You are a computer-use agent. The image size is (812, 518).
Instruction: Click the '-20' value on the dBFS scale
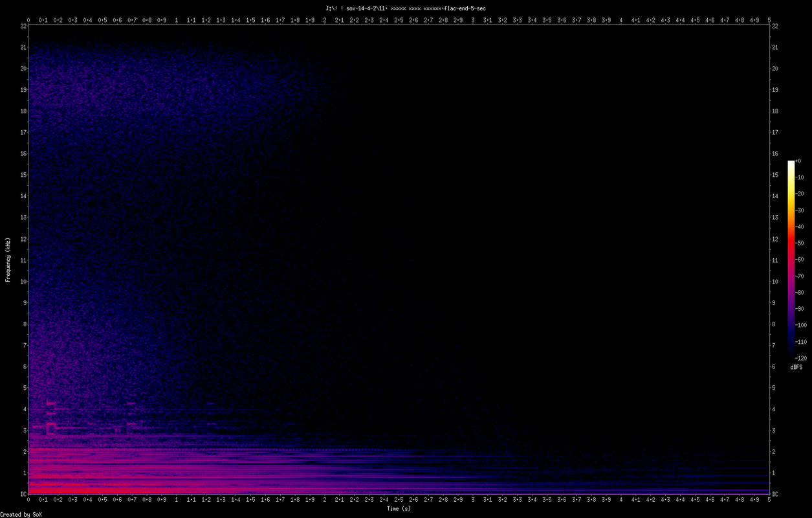tap(799, 194)
